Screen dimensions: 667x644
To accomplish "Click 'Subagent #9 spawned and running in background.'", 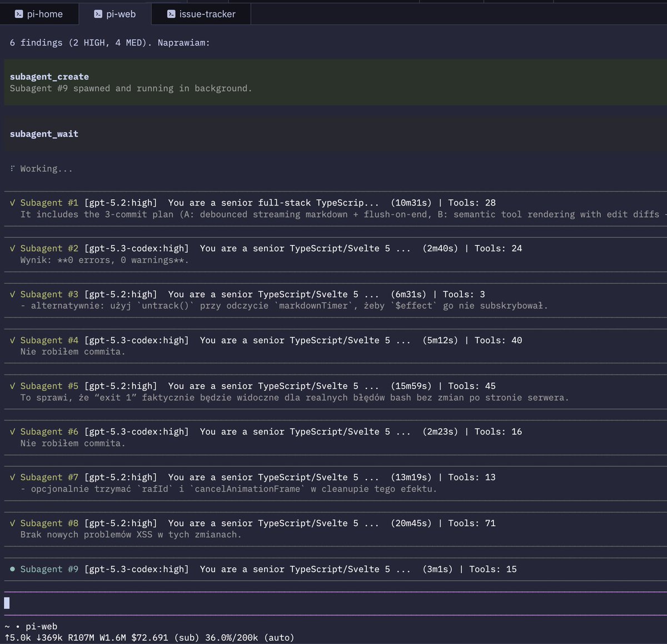I will [131, 88].
